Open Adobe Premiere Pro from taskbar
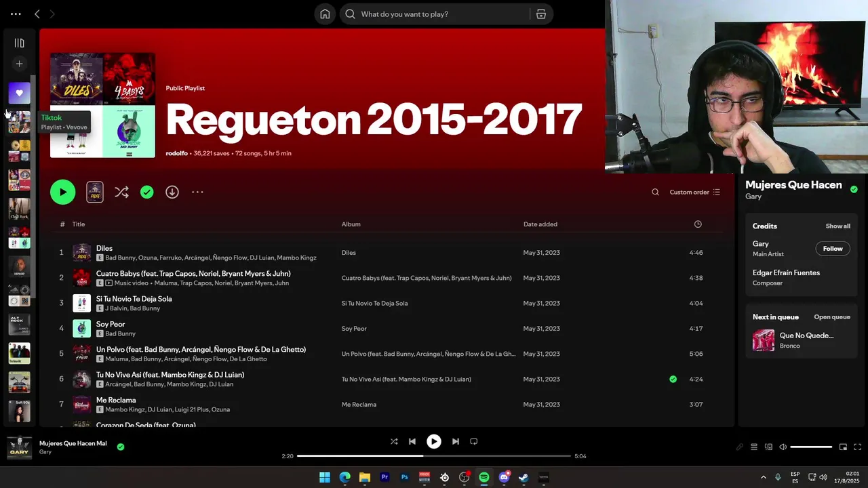The height and width of the screenshot is (488, 868). [384, 477]
